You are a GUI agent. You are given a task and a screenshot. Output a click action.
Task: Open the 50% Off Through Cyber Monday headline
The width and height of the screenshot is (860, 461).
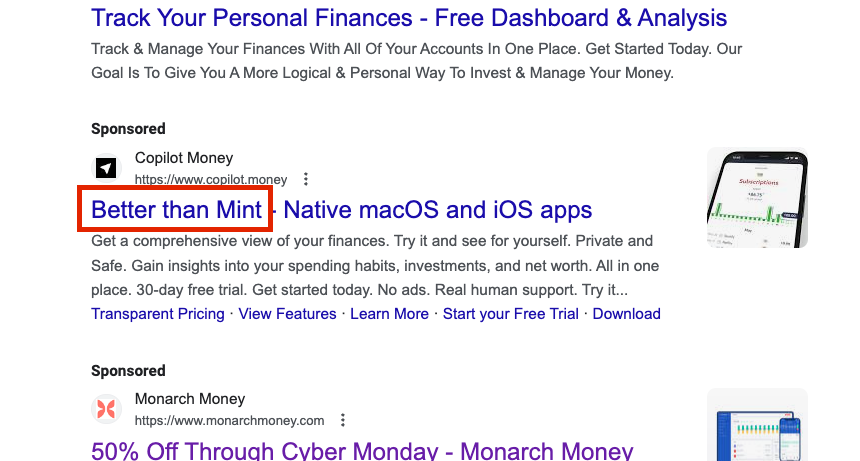[362, 451]
